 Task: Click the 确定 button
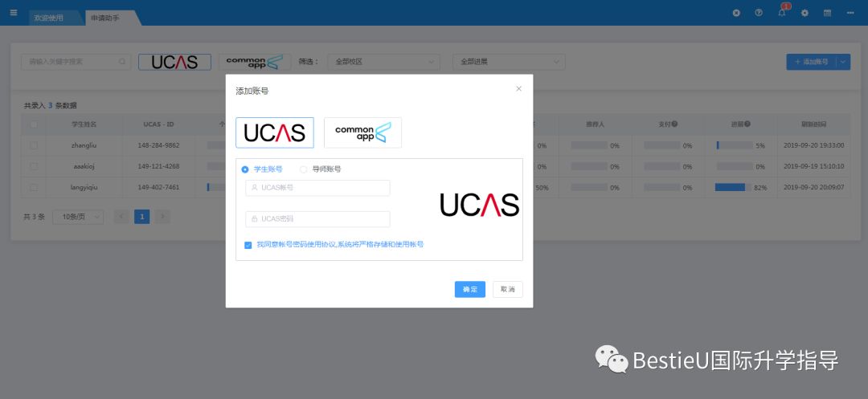click(x=470, y=290)
